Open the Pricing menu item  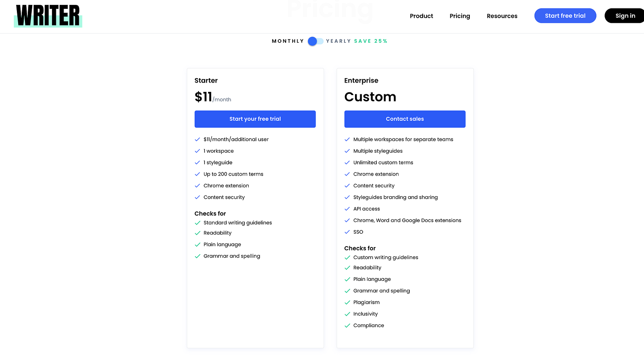coord(460,16)
